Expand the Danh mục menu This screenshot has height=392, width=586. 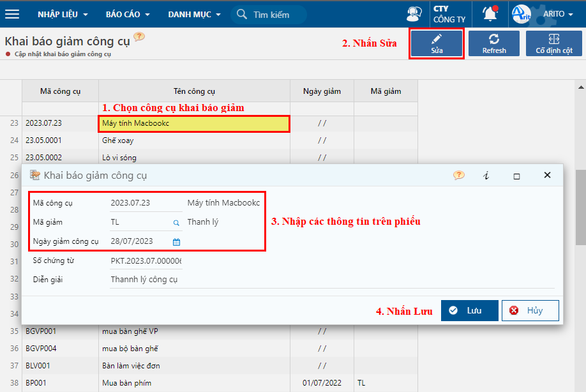[194, 14]
